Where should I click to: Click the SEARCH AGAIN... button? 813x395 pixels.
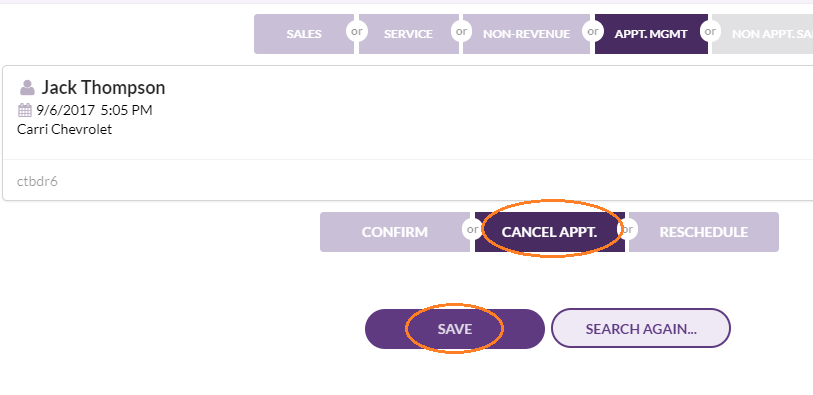(x=641, y=329)
